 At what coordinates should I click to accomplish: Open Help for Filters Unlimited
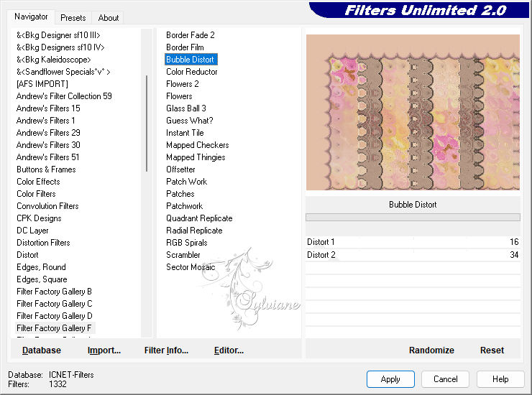pyautogui.click(x=500, y=379)
